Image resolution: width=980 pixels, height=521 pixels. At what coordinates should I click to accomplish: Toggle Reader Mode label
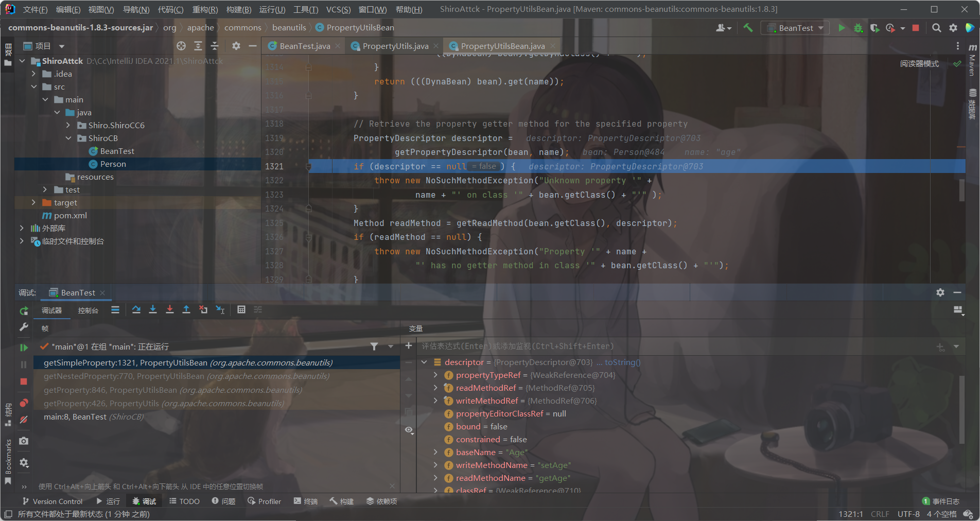point(919,64)
